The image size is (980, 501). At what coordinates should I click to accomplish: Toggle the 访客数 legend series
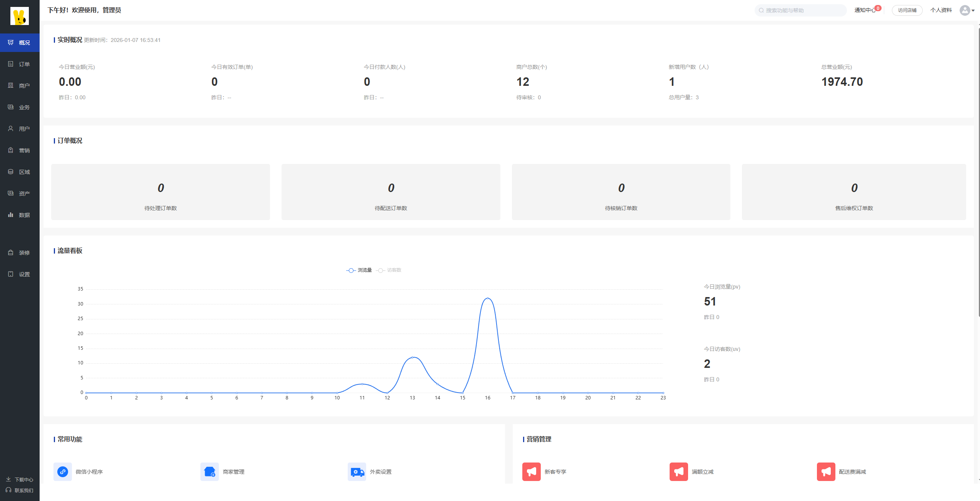(x=389, y=270)
